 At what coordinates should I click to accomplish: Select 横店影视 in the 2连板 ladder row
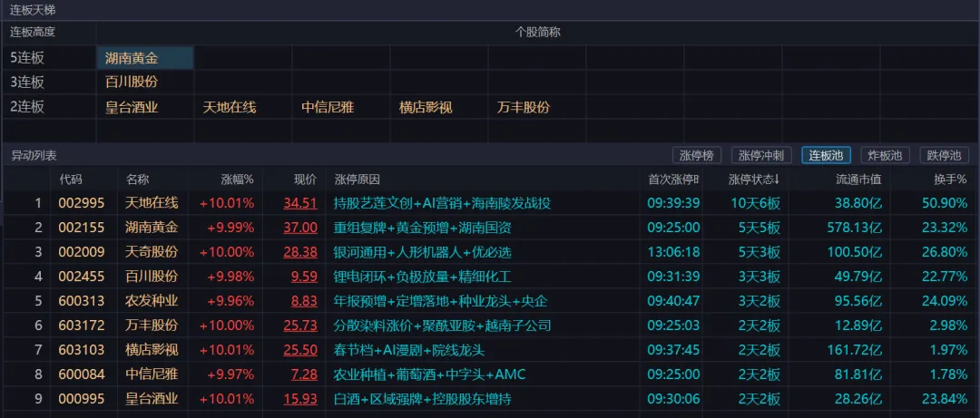(426, 107)
